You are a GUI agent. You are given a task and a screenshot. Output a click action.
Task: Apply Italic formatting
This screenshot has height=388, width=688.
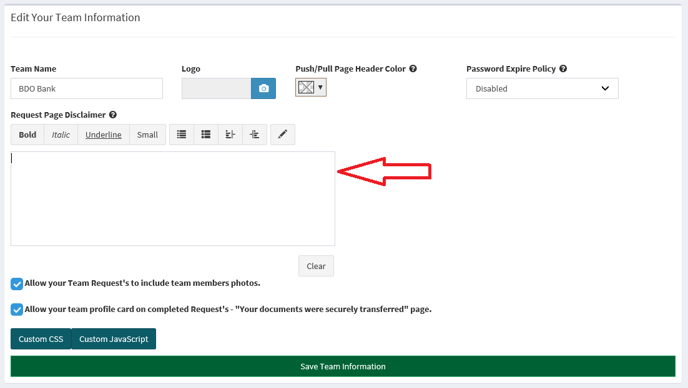click(x=61, y=134)
